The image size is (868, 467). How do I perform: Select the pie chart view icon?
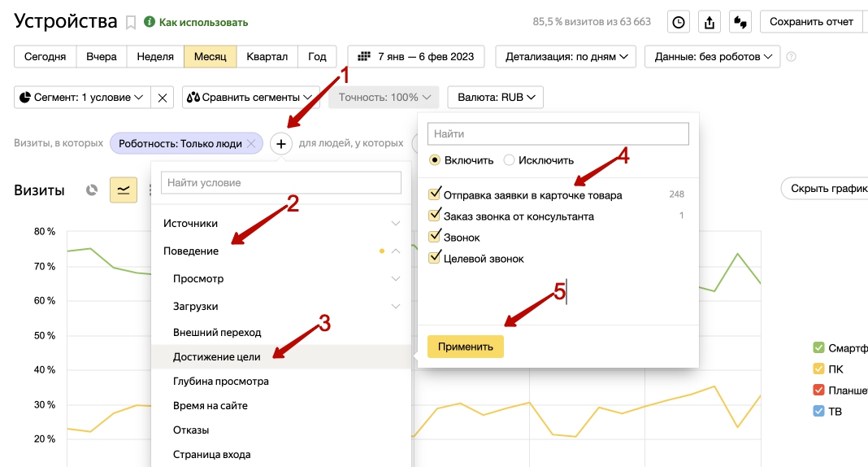click(92, 190)
